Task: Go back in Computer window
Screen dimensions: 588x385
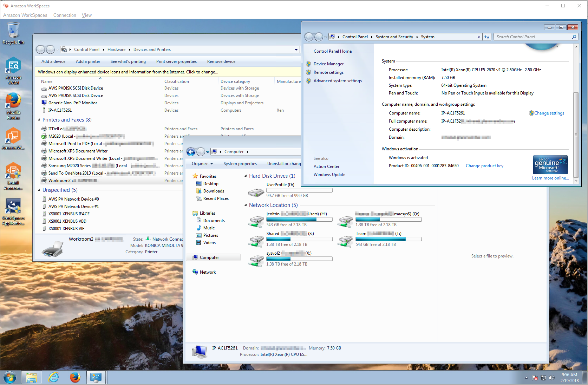Action: coord(191,152)
